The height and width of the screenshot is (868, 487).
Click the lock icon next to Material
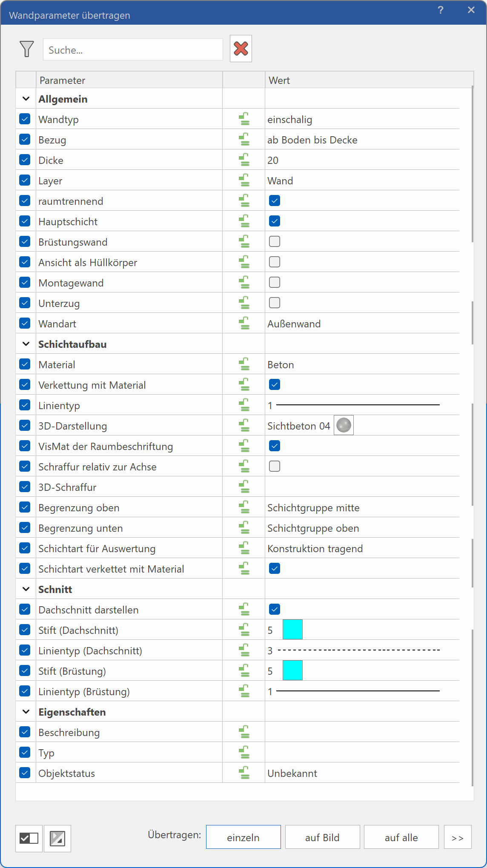[243, 364]
